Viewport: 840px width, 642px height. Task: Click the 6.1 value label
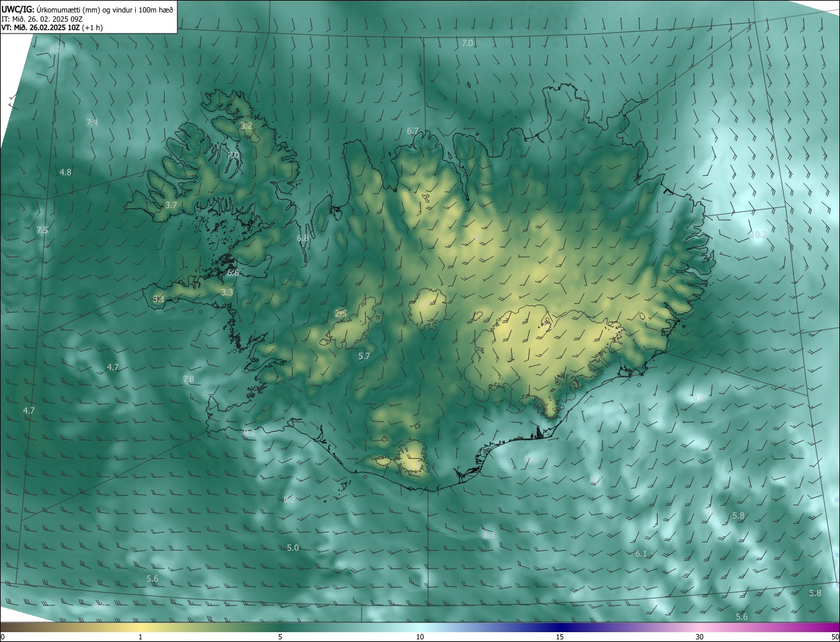click(641, 553)
